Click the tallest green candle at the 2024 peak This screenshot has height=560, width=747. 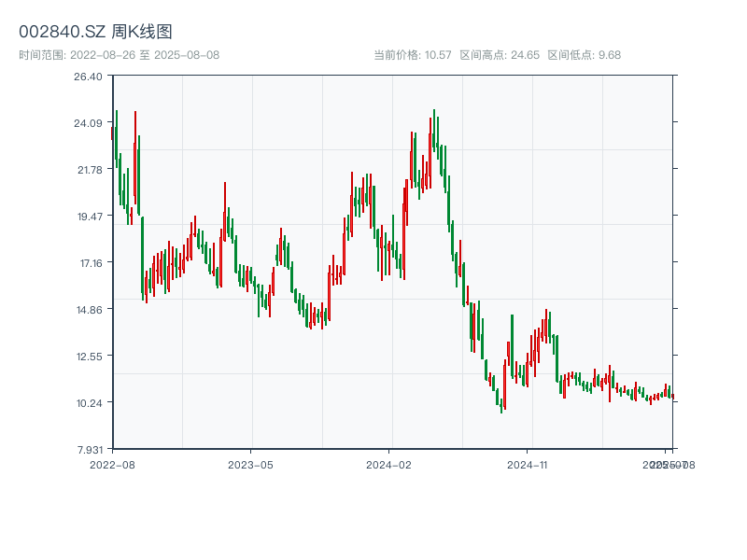coord(434,130)
